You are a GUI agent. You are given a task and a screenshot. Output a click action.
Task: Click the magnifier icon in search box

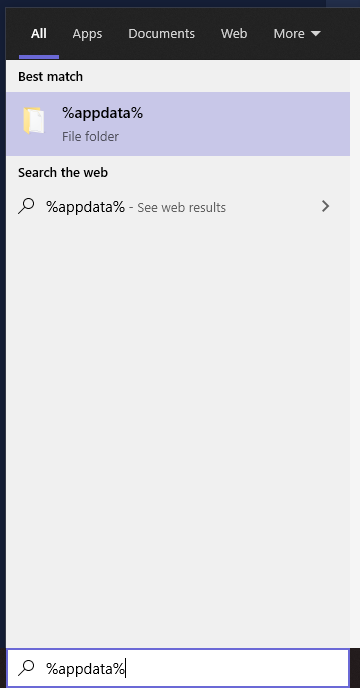pyautogui.click(x=26, y=668)
